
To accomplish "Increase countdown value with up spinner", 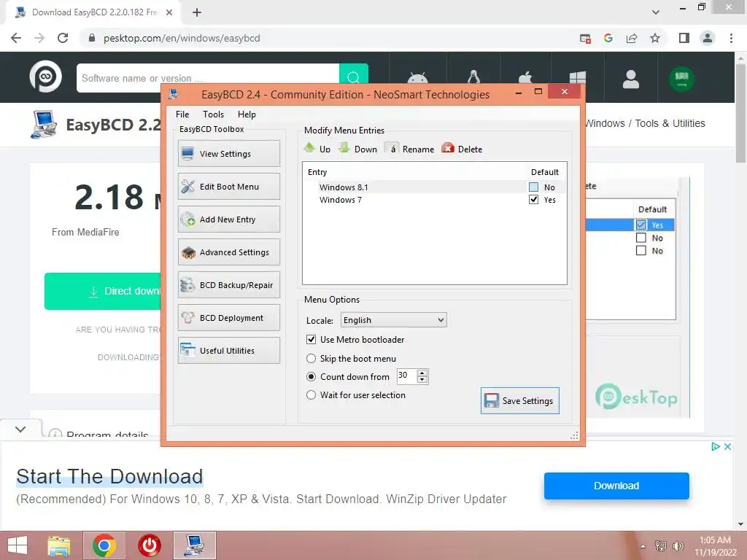I will pos(422,373).
